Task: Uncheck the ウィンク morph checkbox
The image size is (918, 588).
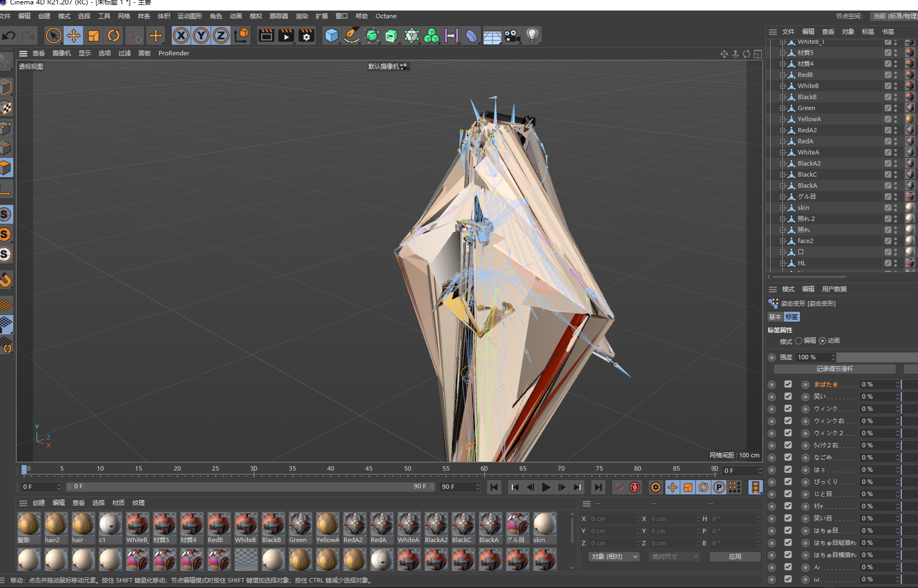Action: pyautogui.click(x=788, y=409)
